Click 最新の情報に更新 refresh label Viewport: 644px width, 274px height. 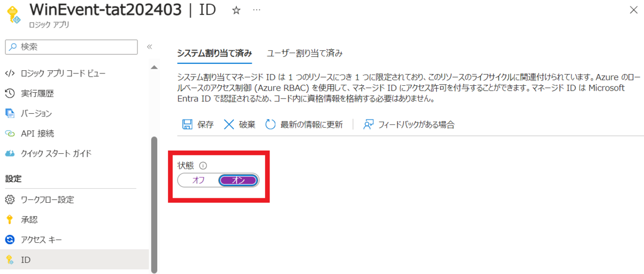(311, 124)
